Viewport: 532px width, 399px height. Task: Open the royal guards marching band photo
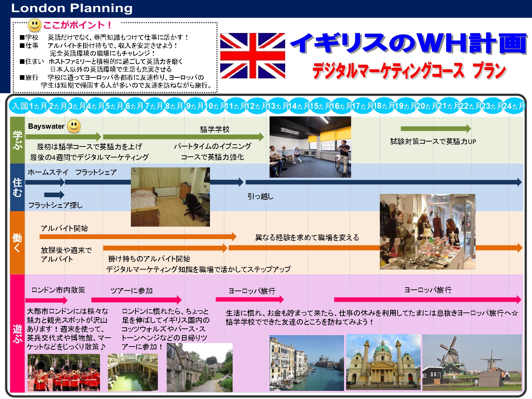[64, 372]
